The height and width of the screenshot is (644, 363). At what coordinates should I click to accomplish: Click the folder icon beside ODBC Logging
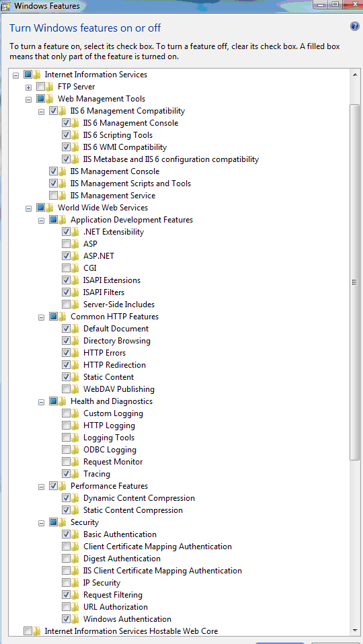[x=75, y=450]
